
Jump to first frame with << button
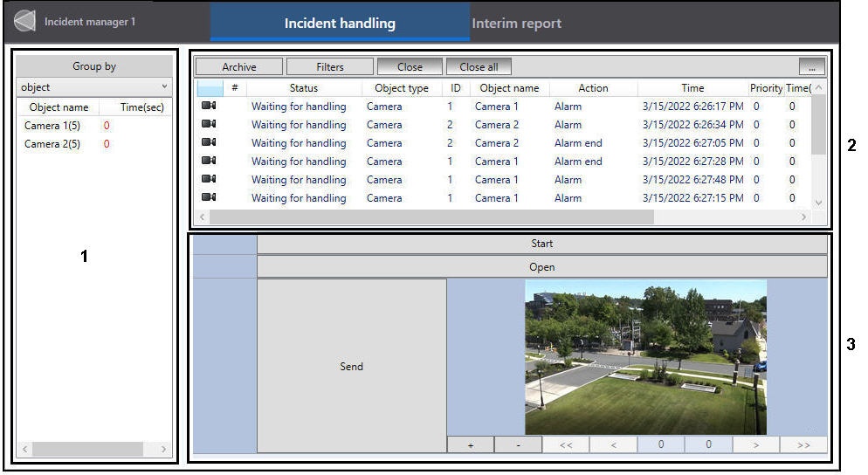tap(565, 444)
